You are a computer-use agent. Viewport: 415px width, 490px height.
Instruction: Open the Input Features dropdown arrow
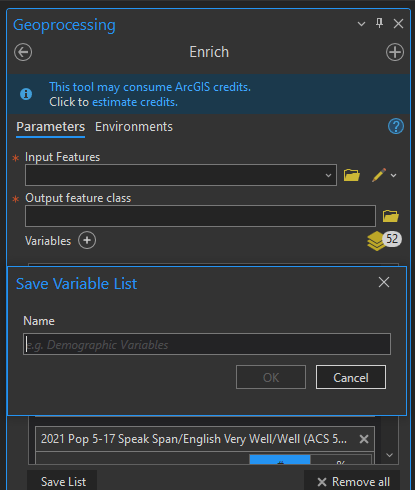tap(328, 175)
